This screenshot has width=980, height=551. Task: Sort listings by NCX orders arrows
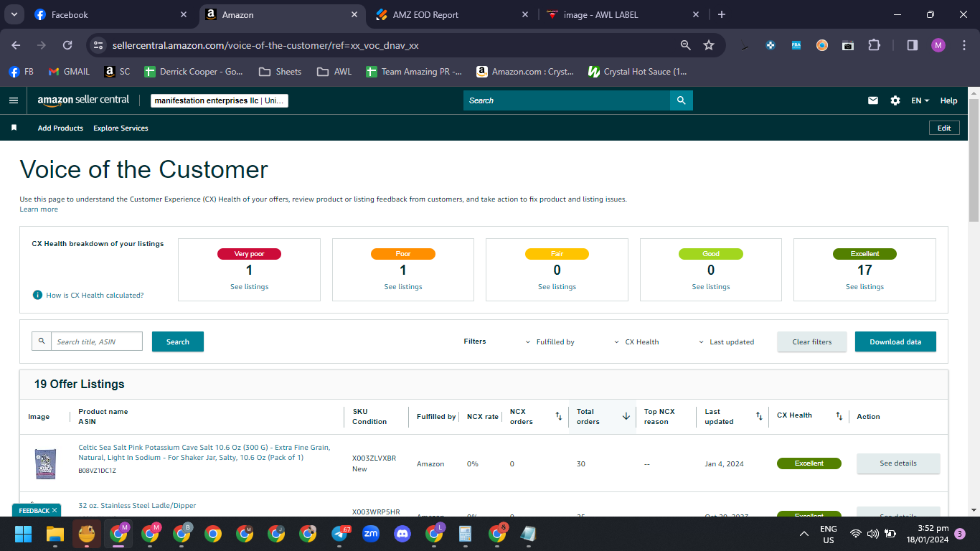(559, 416)
